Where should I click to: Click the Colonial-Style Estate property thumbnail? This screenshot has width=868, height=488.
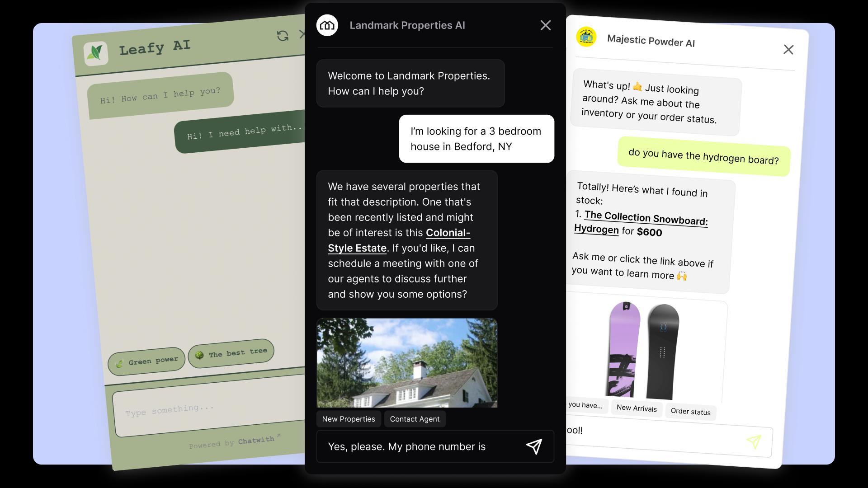(x=407, y=363)
